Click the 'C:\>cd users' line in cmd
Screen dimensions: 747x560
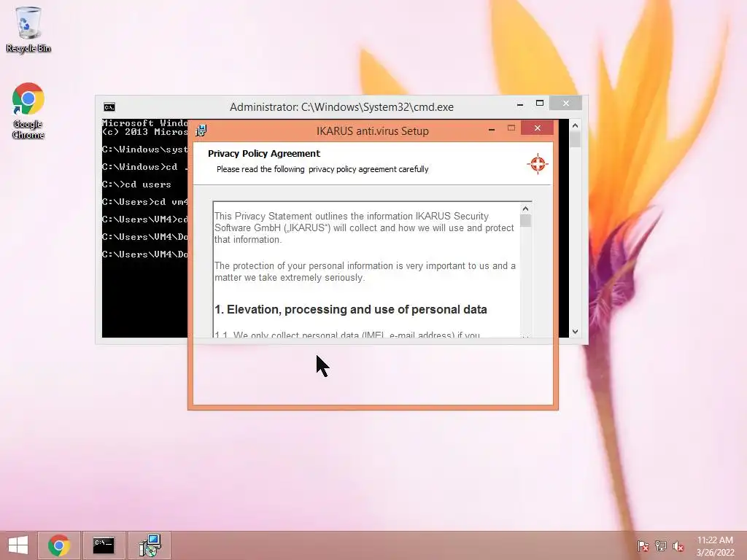(136, 184)
